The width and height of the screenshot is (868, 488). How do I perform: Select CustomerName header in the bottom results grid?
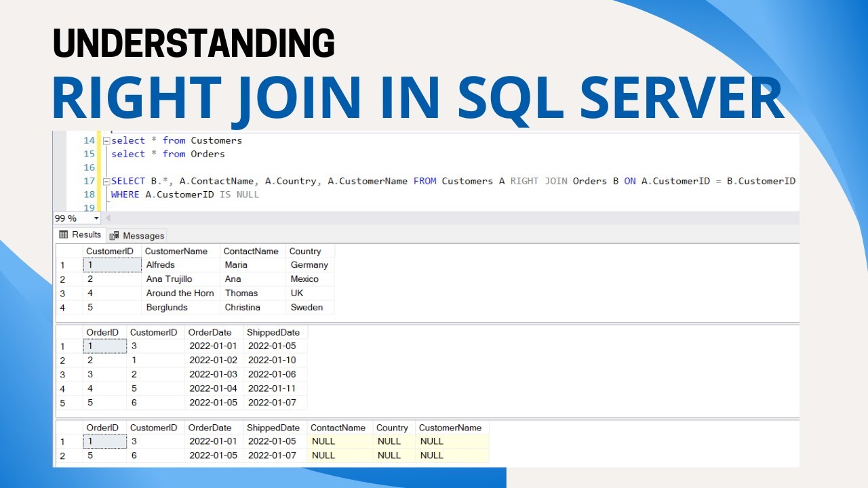tap(452, 428)
